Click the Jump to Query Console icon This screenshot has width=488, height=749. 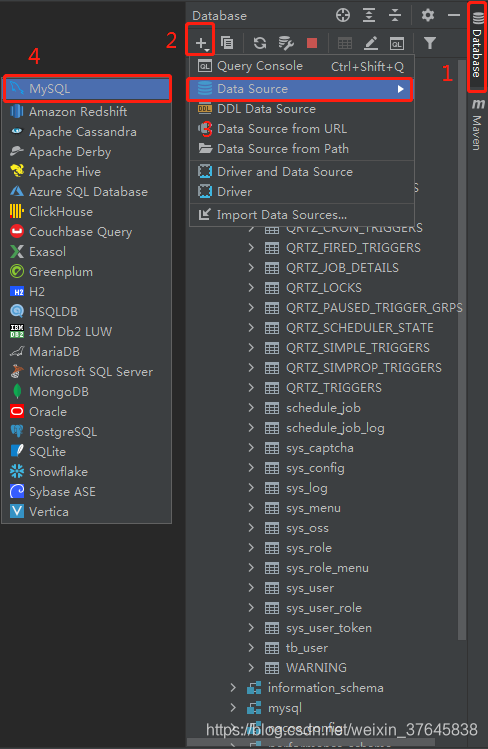point(397,43)
